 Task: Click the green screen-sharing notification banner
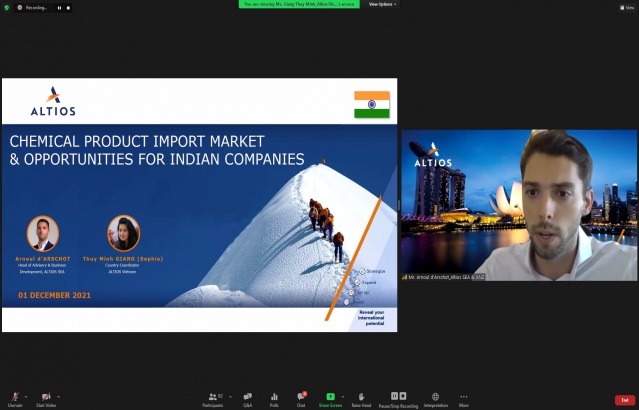point(299,4)
